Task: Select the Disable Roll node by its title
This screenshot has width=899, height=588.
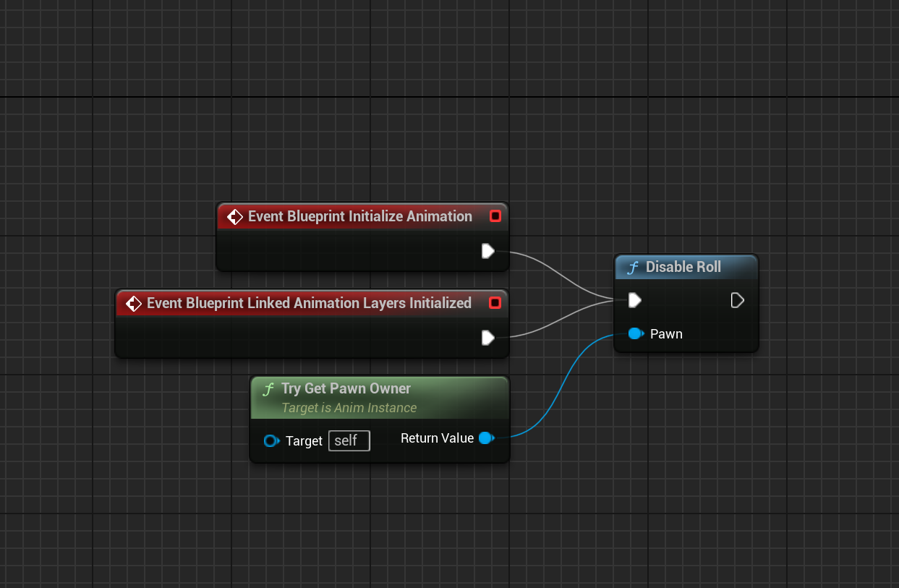Action: pos(683,267)
